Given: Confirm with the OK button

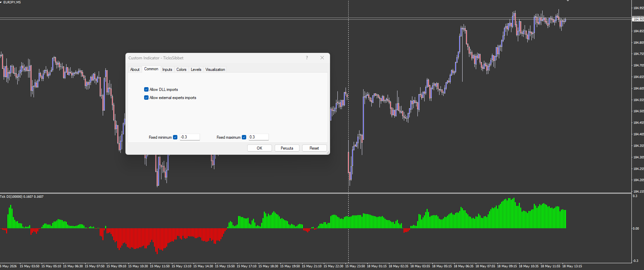Looking at the screenshot, I should [x=259, y=148].
